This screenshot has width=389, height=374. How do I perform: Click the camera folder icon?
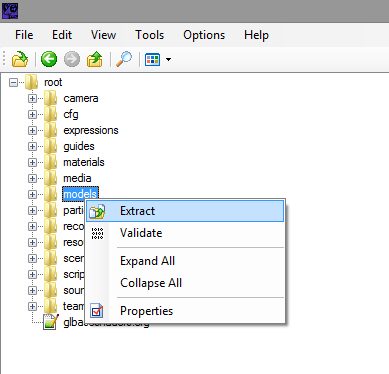pos(50,98)
